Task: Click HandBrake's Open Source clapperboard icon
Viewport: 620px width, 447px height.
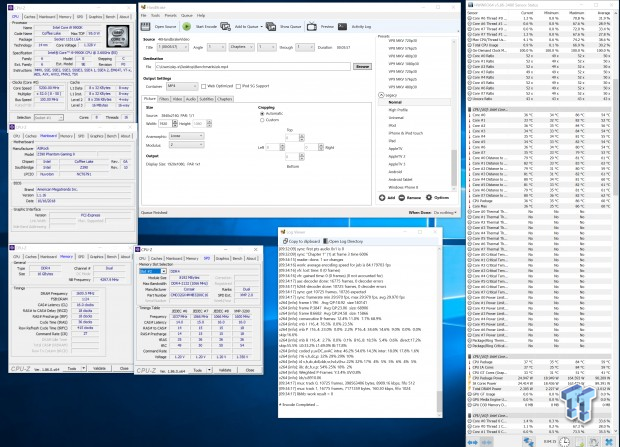Action: (x=146, y=27)
